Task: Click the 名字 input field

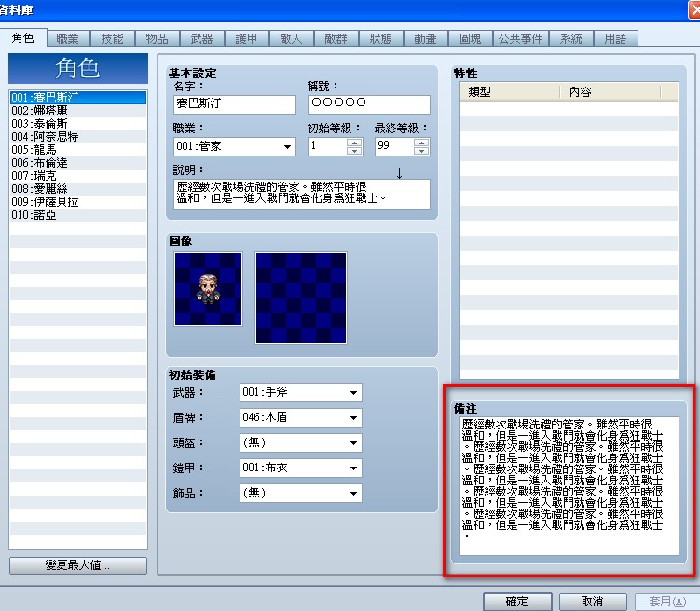Action: 234,104
